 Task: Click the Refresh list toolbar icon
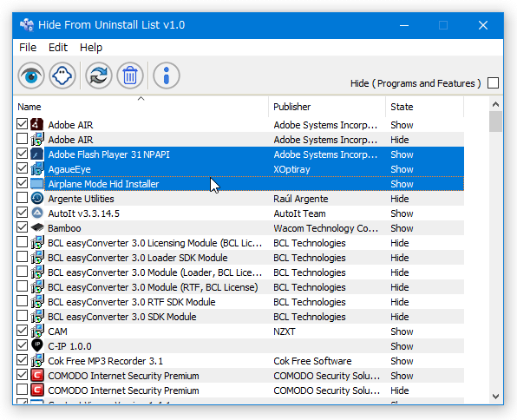99,75
